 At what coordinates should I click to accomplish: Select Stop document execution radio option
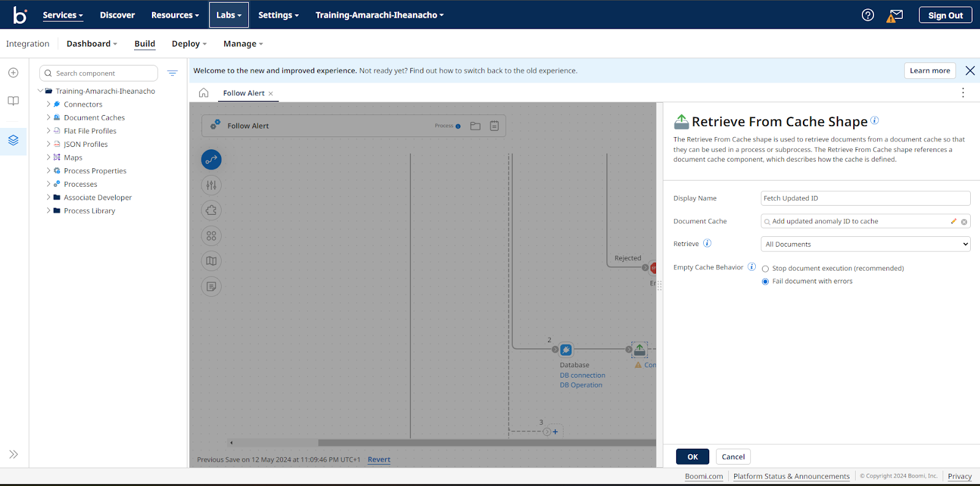tap(765, 269)
